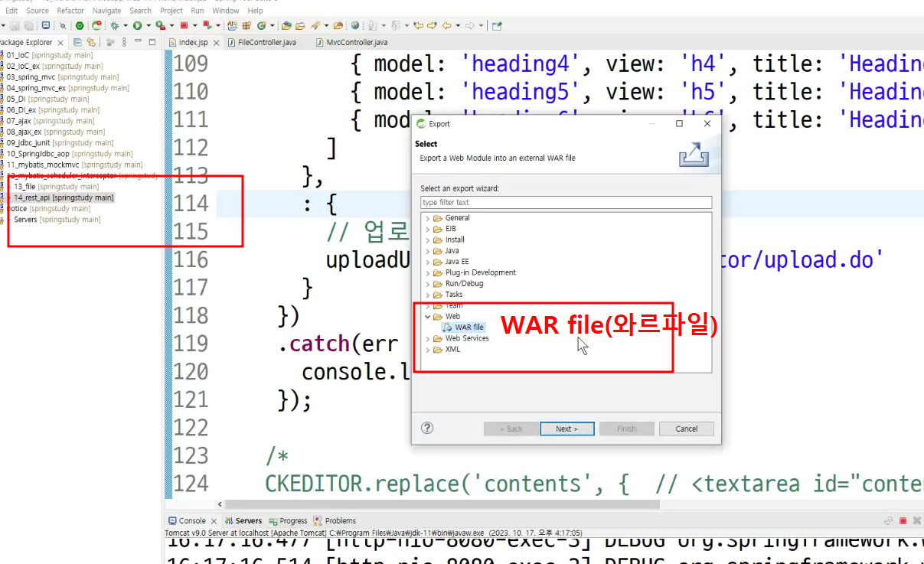Close the index.jsp editor tab
The image size is (924, 564).
tap(216, 42)
